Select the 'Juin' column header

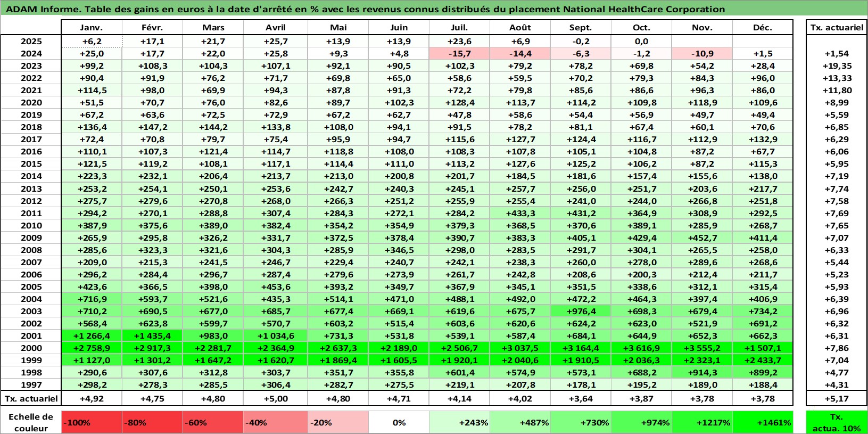coord(399,28)
